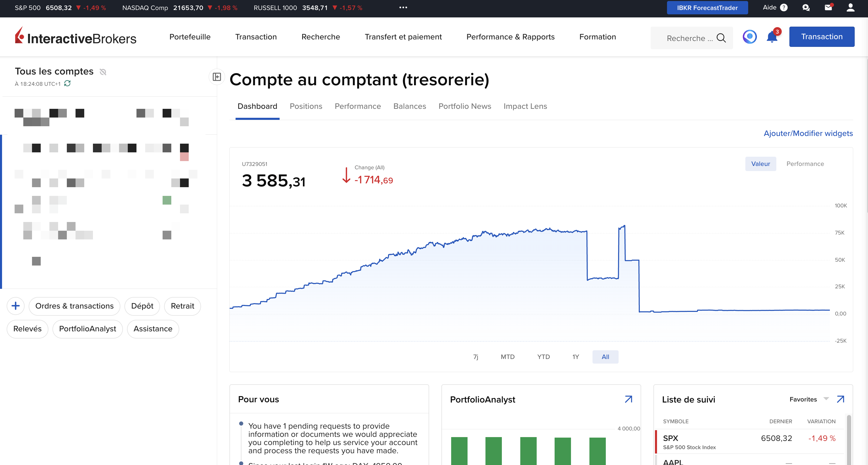868x465 pixels.
Task: Click the mail envelope icon
Action: click(x=828, y=7)
